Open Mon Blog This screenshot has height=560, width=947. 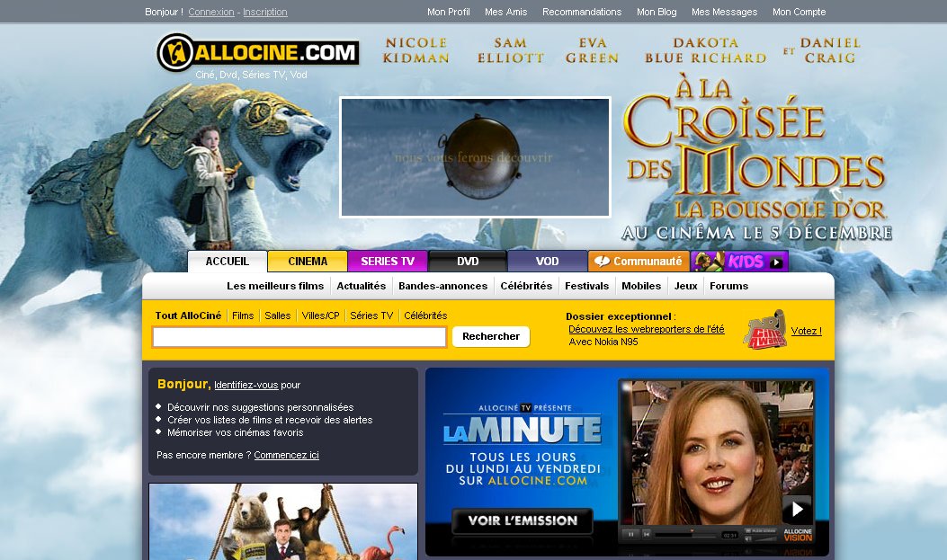pyautogui.click(x=657, y=12)
